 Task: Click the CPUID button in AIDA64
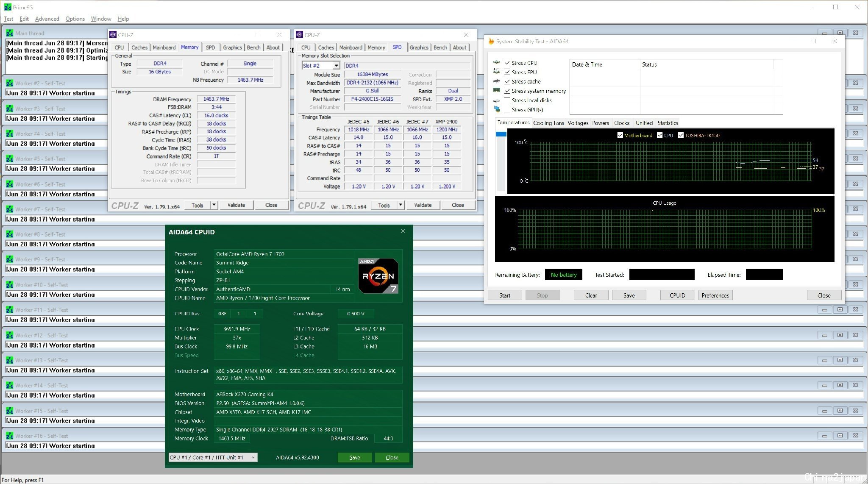coord(677,295)
